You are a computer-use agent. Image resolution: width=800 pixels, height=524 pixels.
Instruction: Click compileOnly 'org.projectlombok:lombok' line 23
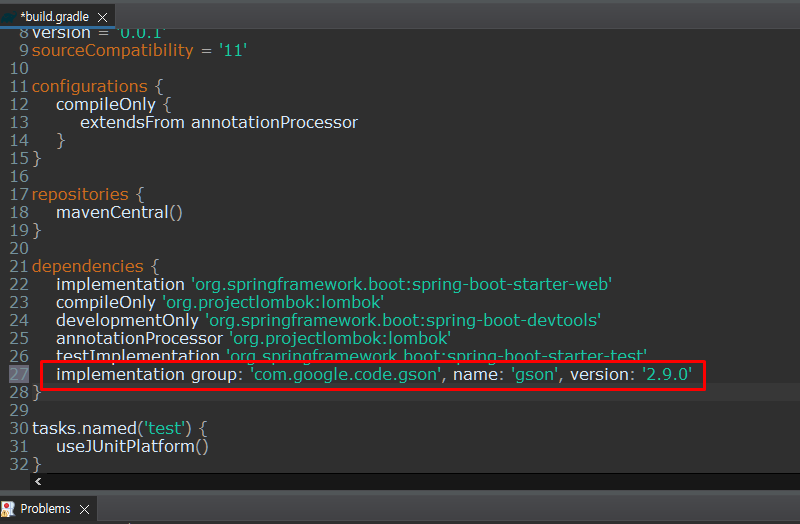click(x=220, y=303)
